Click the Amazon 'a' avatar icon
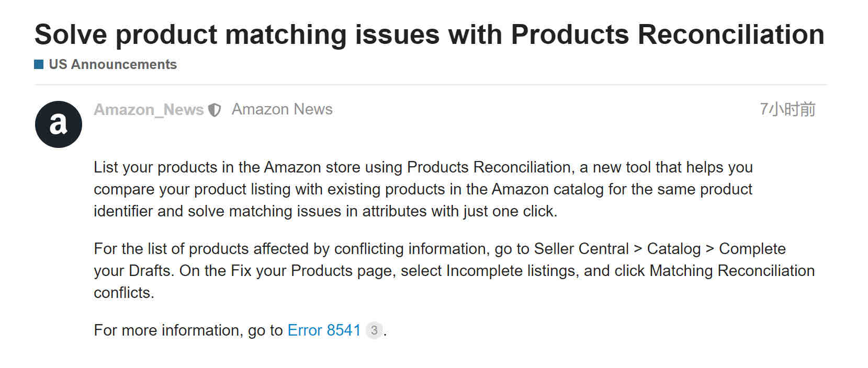The height and width of the screenshot is (368, 868). [59, 124]
